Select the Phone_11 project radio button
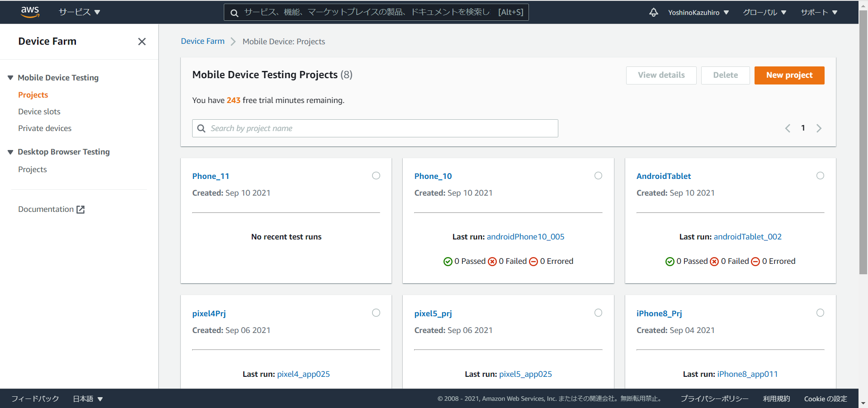 point(376,176)
